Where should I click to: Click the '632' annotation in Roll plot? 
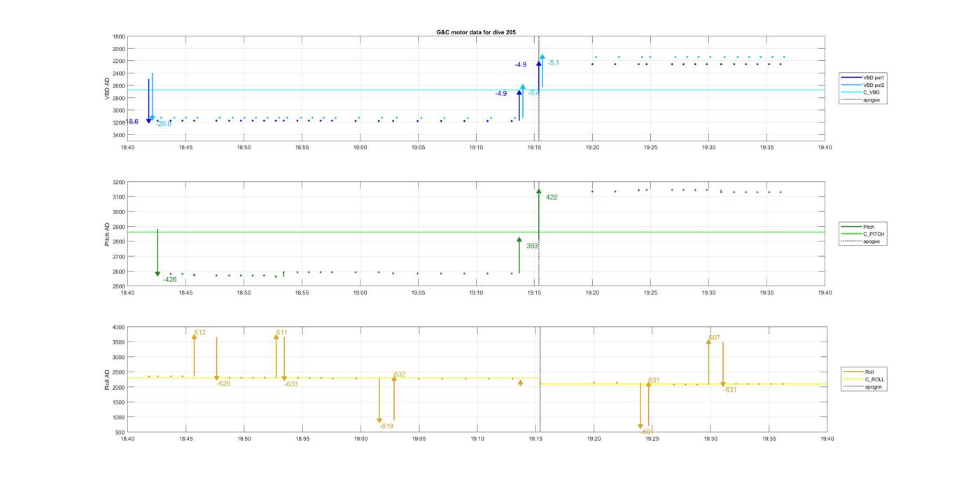[399, 374]
